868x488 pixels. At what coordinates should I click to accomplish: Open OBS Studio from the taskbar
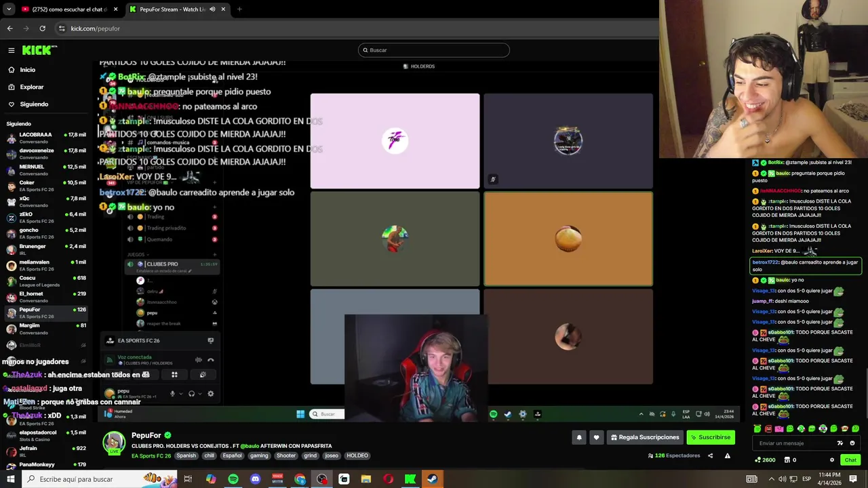click(321, 479)
